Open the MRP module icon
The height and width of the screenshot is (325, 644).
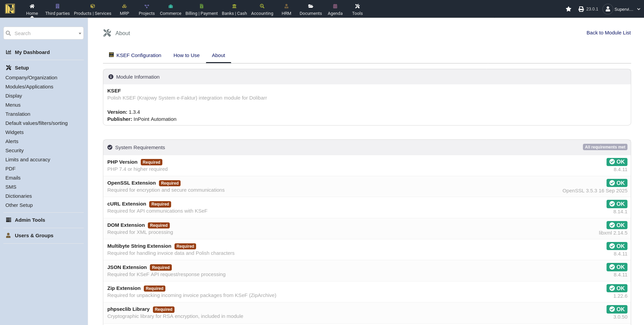click(x=124, y=6)
